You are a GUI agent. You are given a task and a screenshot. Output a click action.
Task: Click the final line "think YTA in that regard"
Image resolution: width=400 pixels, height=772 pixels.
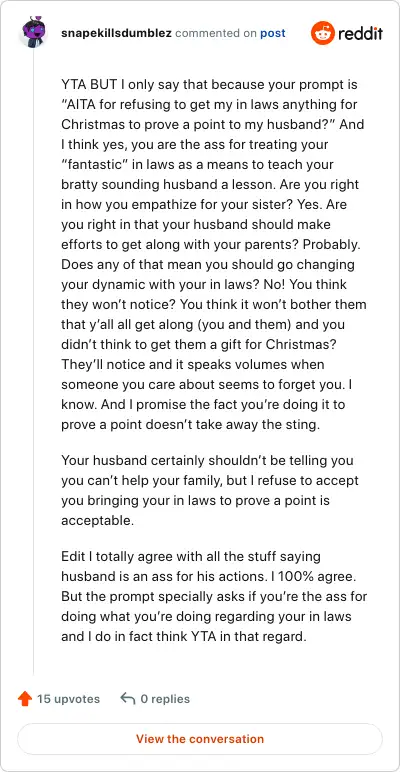click(184, 637)
